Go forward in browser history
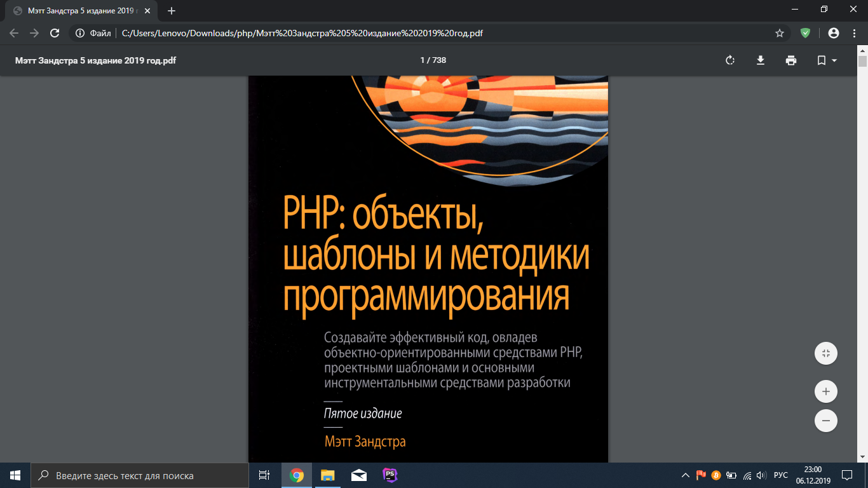Image resolution: width=868 pixels, height=488 pixels. pyautogui.click(x=34, y=33)
